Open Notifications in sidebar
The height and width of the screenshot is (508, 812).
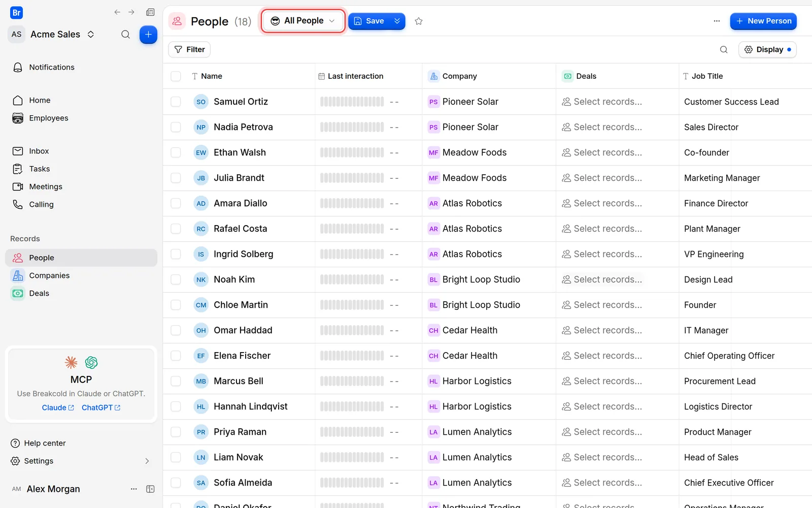[81, 67]
